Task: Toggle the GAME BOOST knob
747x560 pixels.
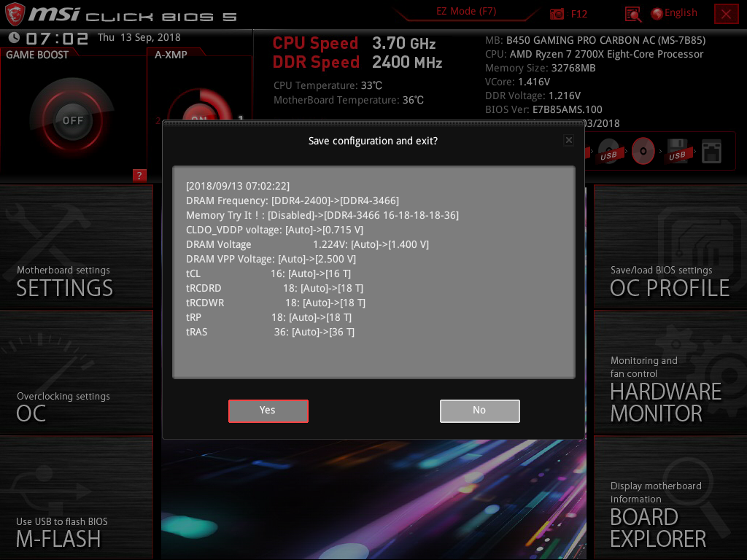Action: [72, 120]
